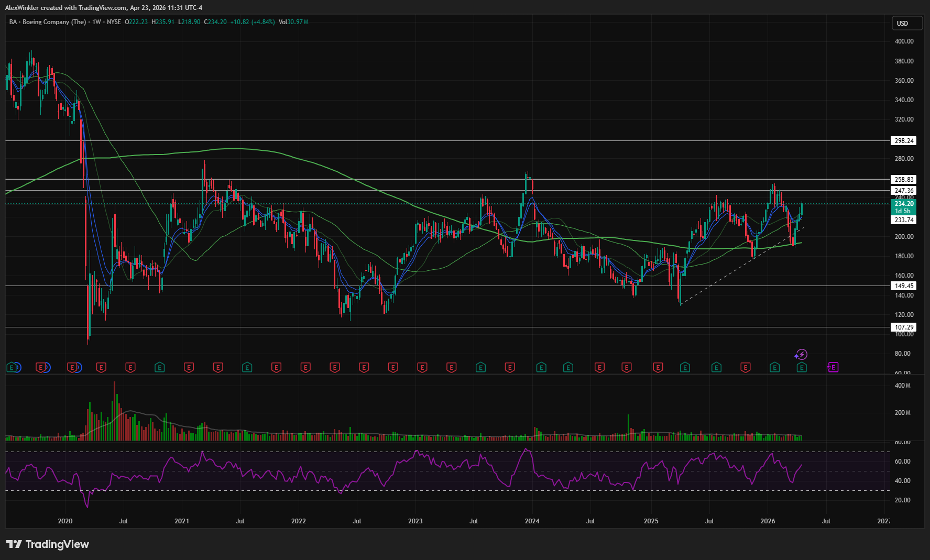Viewport: 930px width, 560px height.
Task: Click the TradingView logo
Action: click(48, 544)
